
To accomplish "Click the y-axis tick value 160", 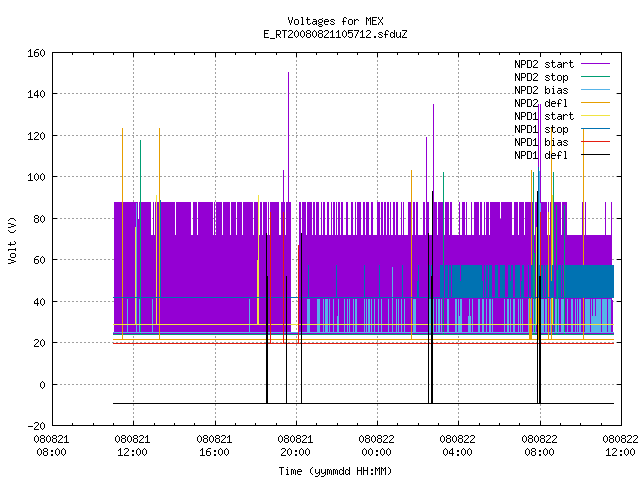I will tap(36, 53).
